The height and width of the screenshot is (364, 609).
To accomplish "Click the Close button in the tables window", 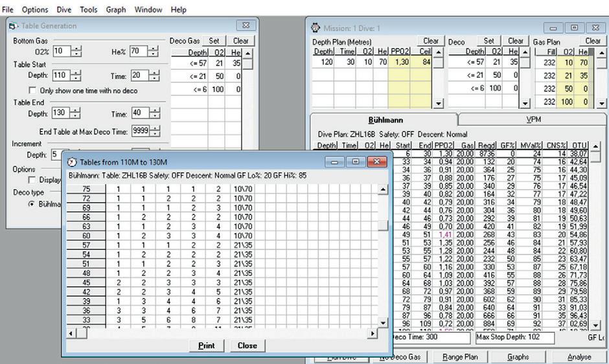I will pyautogui.click(x=247, y=345).
